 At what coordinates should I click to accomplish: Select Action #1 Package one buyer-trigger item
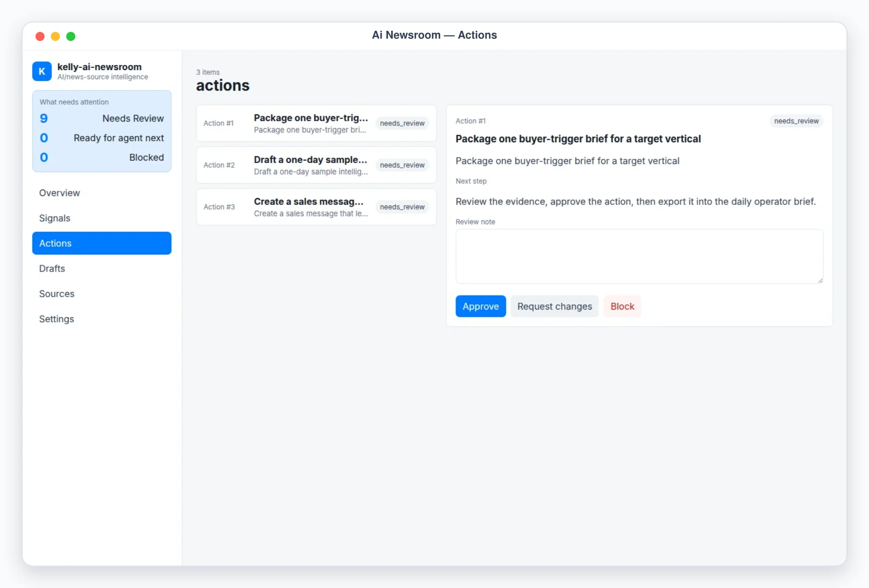(x=316, y=123)
